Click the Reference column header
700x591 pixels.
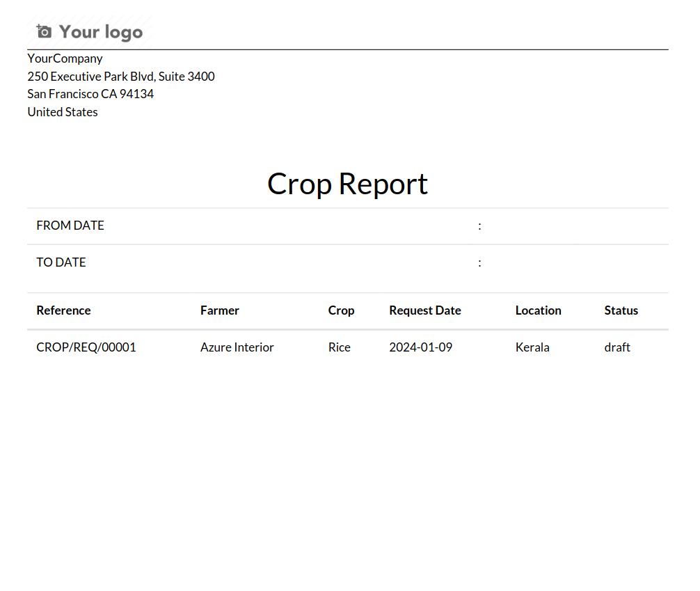click(x=63, y=310)
